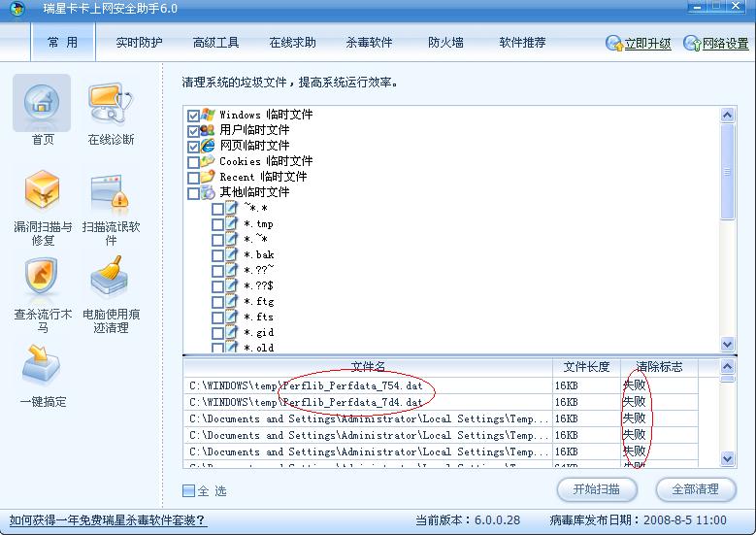Image resolution: width=756 pixels, height=535 pixels.
Task: Click file list scrollbar up arrow
Action: 727,115
